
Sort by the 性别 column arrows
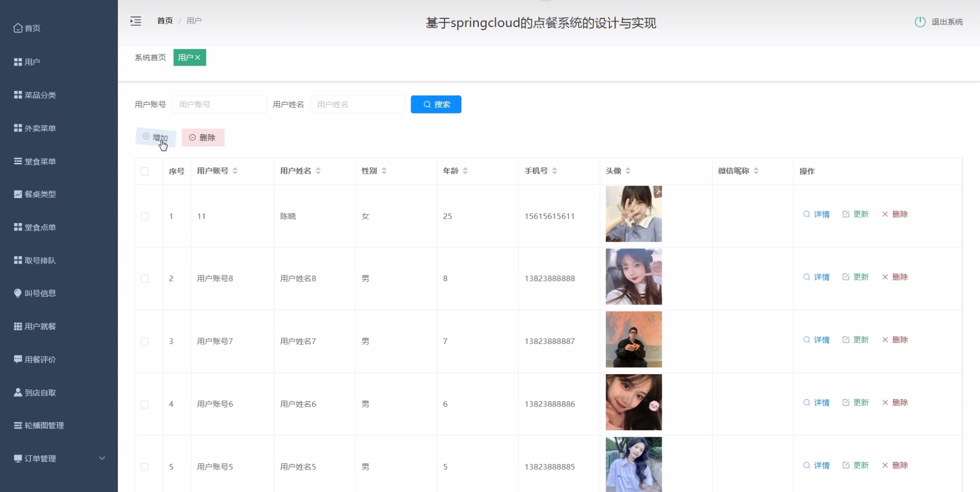click(x=384, y=171)
